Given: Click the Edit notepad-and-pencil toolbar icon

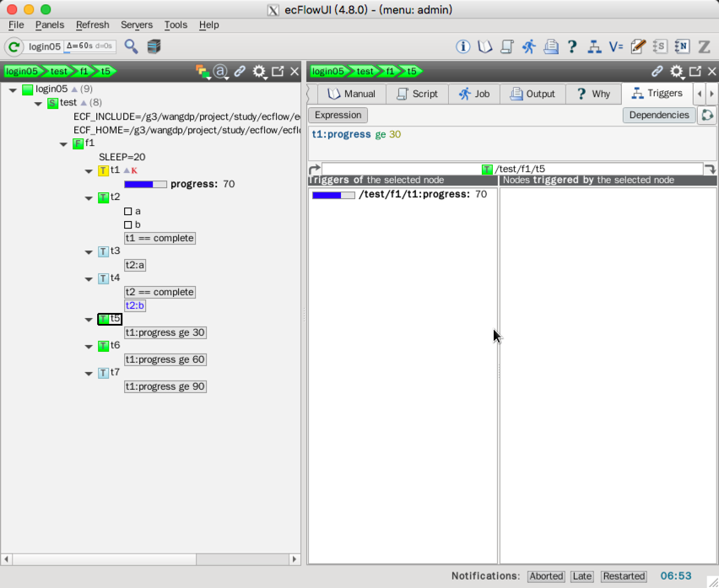Looking at the screenshot, I should coord(638,46).
